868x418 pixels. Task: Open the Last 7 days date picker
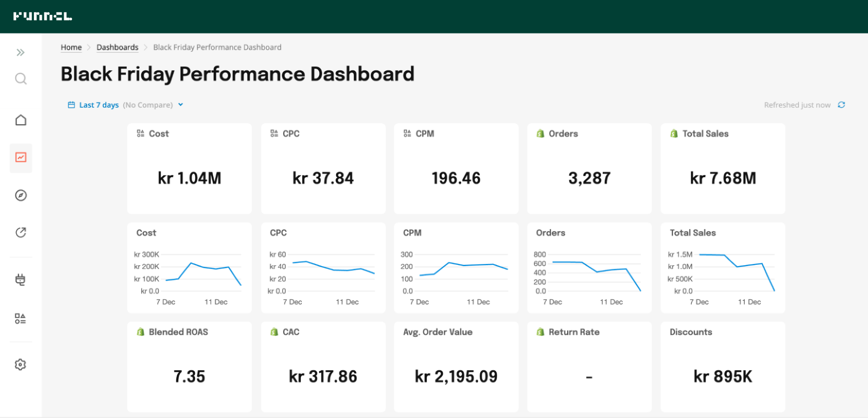click(126, 105)
